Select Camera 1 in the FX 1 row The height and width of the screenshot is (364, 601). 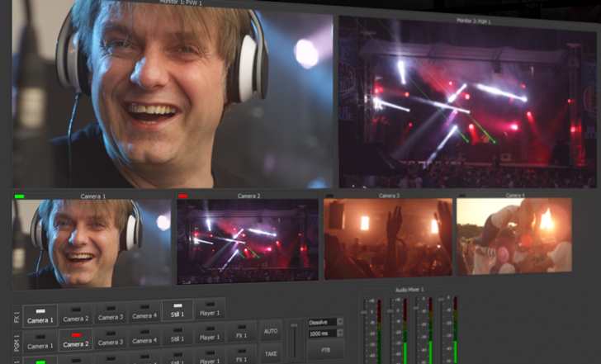(40, 316)
